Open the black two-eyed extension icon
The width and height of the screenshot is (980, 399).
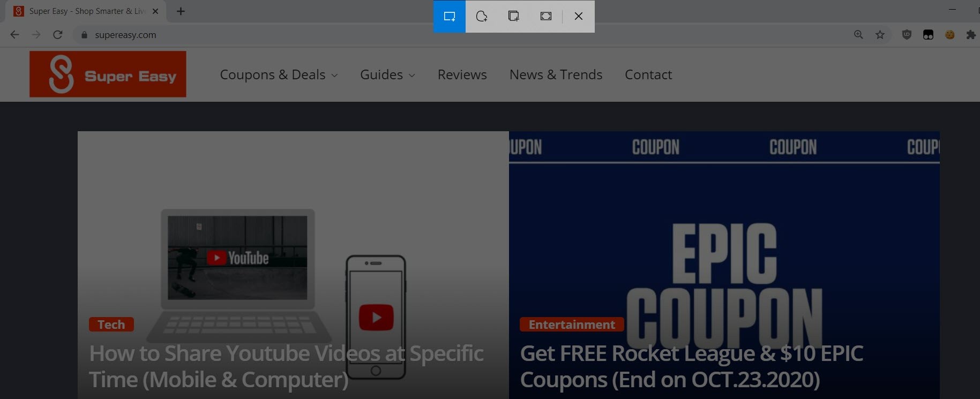928,35
